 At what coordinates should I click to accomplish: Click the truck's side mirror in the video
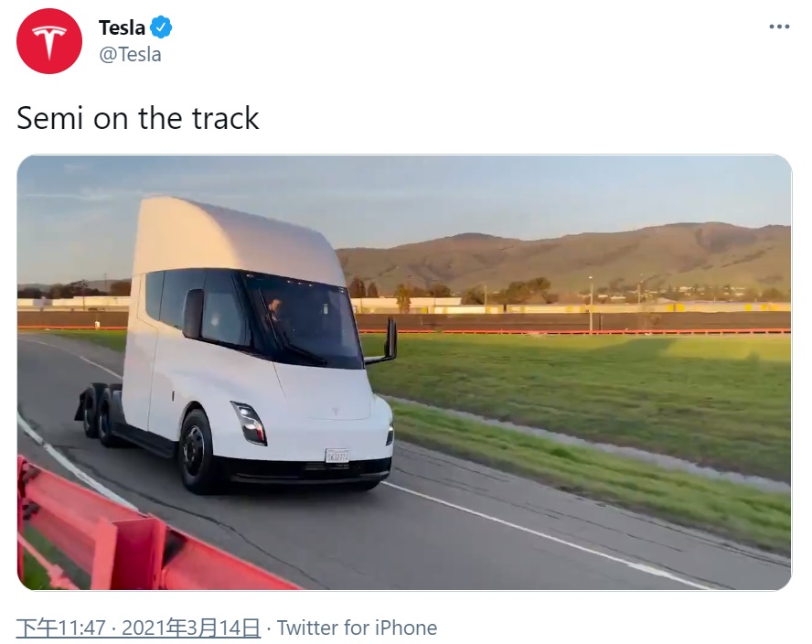(390, 339)
